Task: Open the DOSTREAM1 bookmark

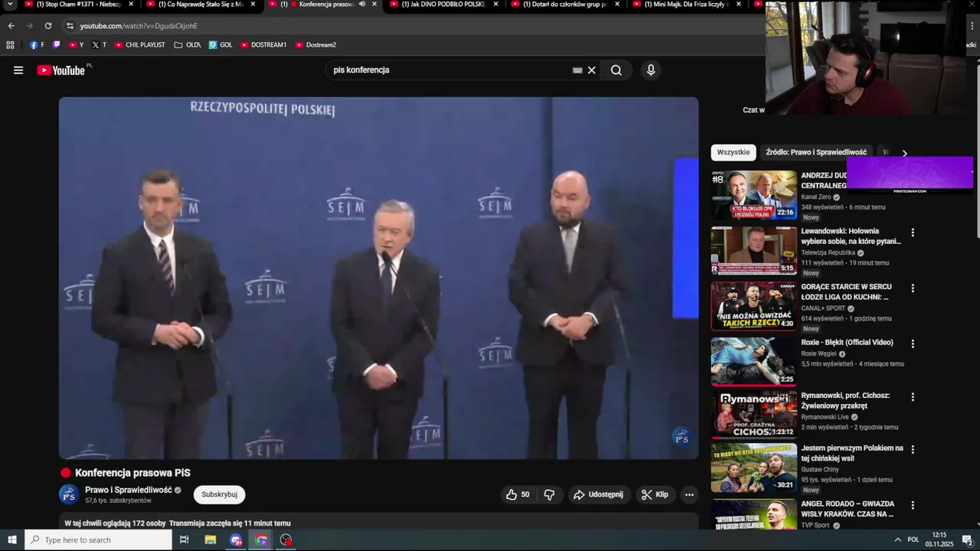Action: tap(263, 44)
